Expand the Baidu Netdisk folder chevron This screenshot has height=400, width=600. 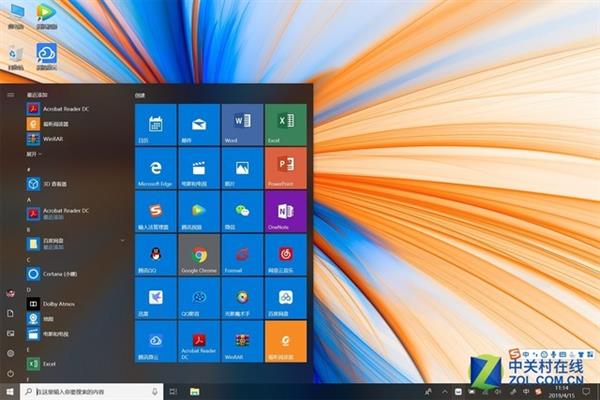coord(122,241)
